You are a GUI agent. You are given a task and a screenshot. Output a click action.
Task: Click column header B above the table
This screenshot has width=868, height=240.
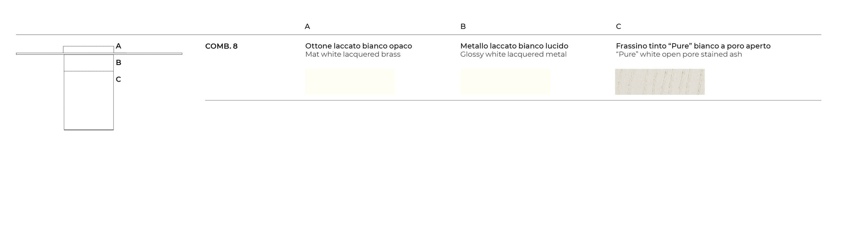pyautogui.click(x=463, y=26)
